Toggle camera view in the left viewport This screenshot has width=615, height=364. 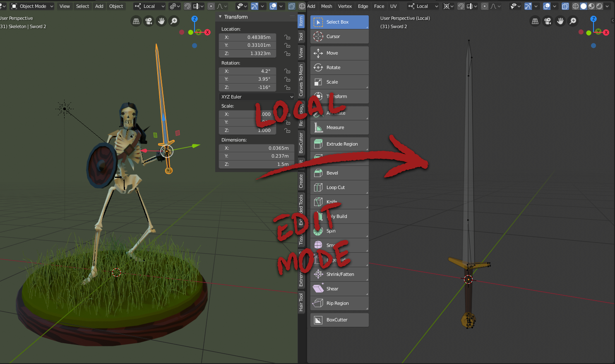coord(149,21)
